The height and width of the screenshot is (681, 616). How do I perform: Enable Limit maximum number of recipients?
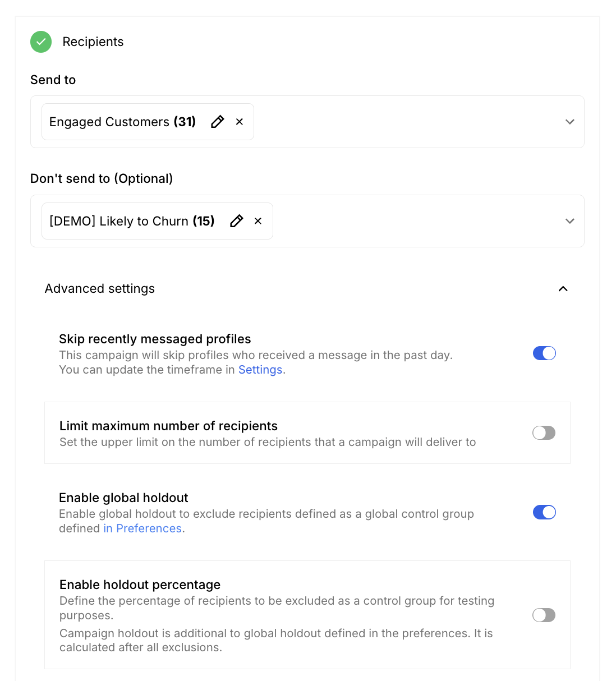pos(544,433)
